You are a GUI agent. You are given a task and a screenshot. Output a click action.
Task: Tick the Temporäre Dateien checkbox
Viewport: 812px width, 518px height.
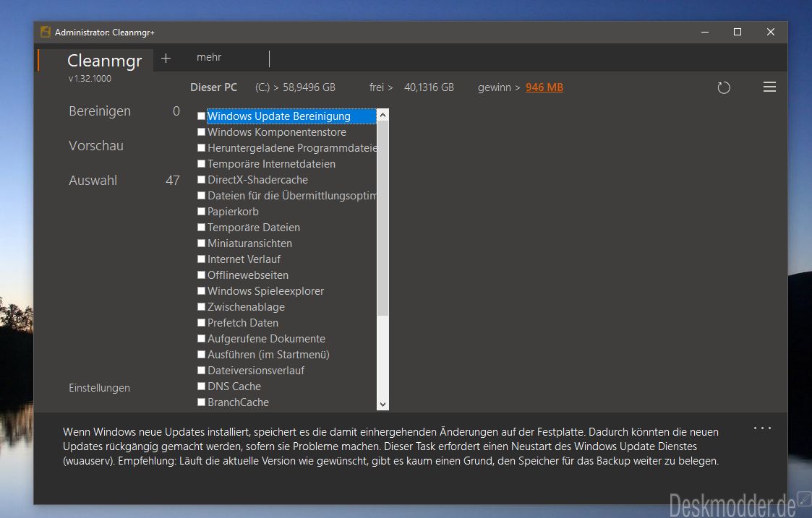[202, 227]
